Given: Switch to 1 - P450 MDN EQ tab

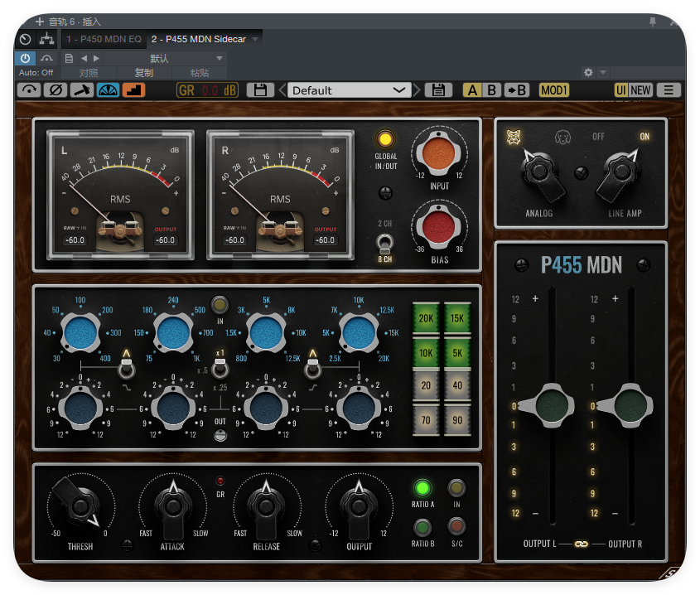Looking at the screenshot, I should point(104,39).
